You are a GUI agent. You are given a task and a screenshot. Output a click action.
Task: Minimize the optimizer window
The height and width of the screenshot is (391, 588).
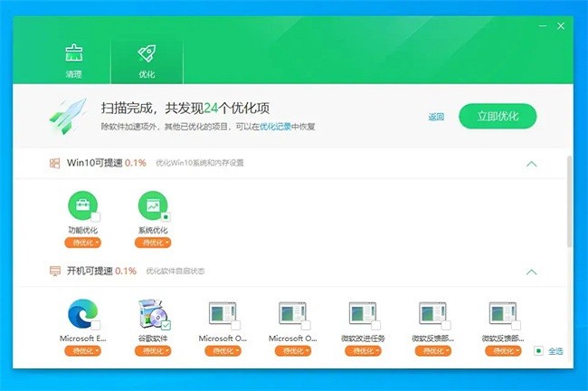(543, 26)
